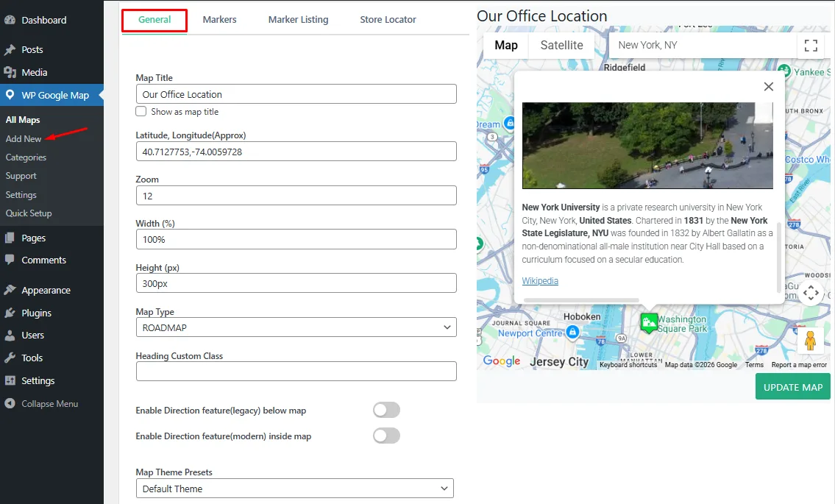Switch to the General tab

click(154, 20)
